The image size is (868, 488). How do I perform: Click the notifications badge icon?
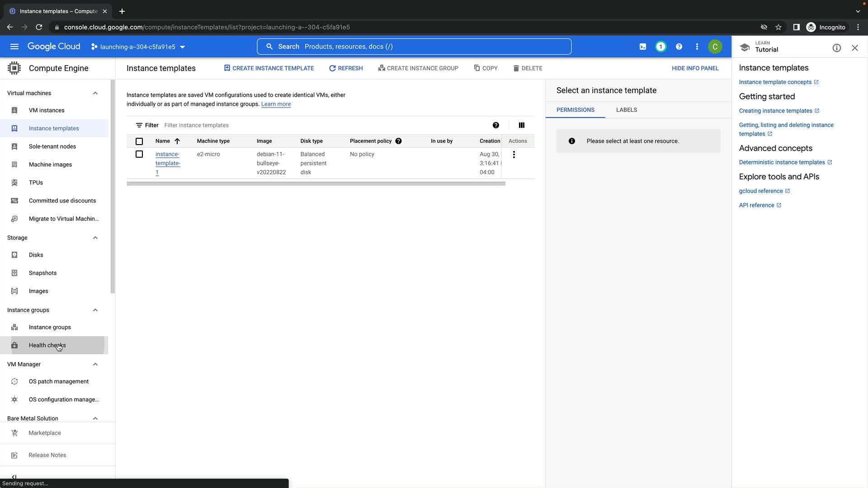[660, 47]
